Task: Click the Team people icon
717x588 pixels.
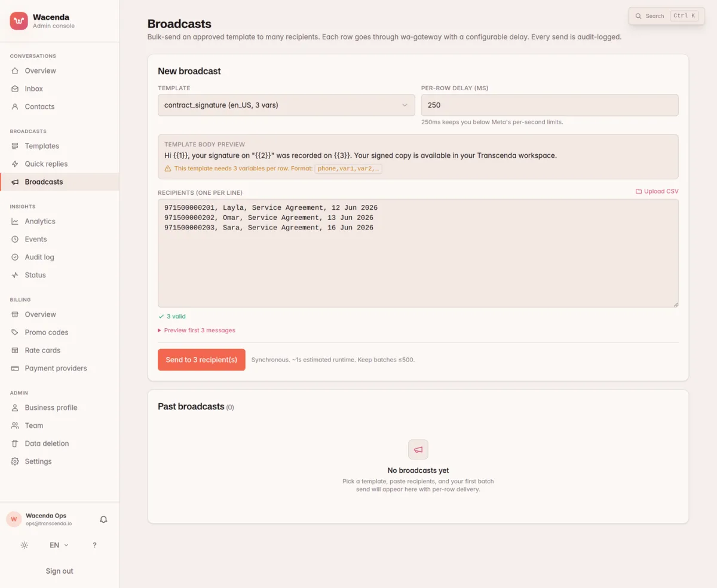Action: point(15,425)
